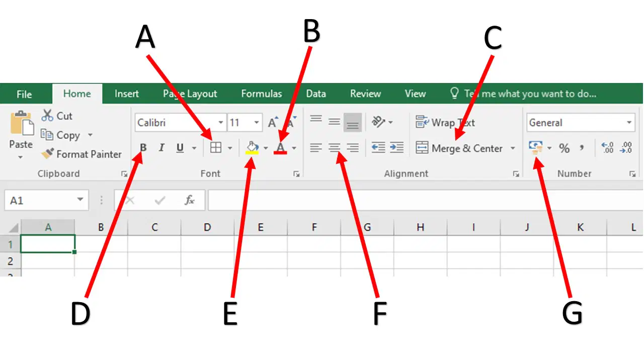Toggle Bold formatting
The height and width of the screenshot is (362, 644).
pos(143,148)
